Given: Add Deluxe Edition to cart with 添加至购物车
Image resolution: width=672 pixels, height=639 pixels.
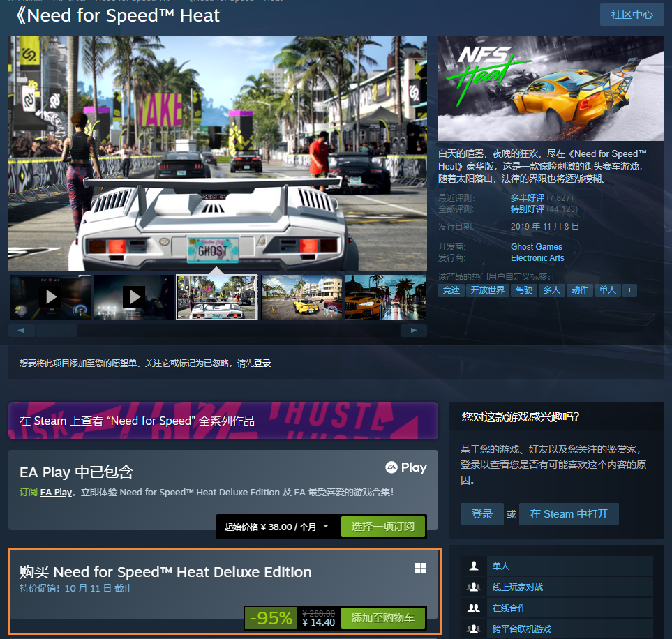Looking at the screenshot, I should (x=382, y=617).
